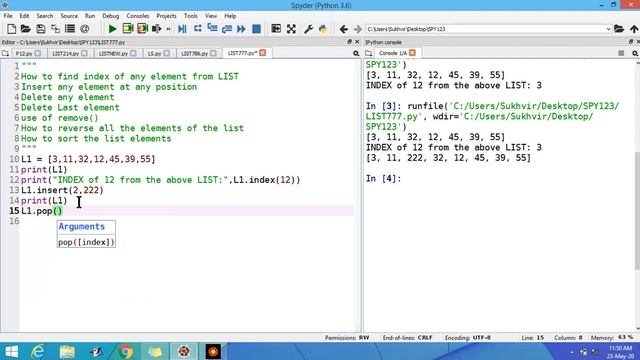Browse for a working directory
This screenshot has height=360, width=640.
click(x=619, y=29)
